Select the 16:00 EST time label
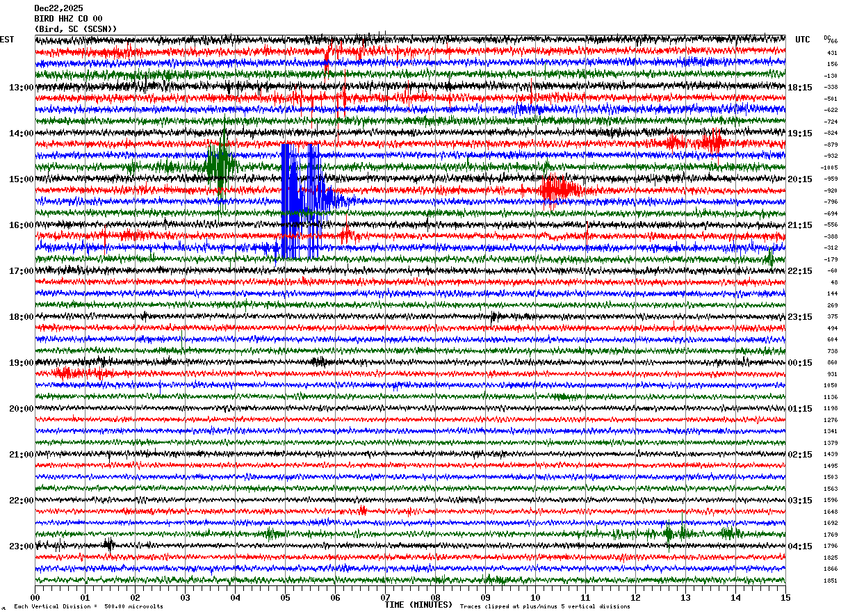The width and height of the screenshot is (841, 616). 22,225
